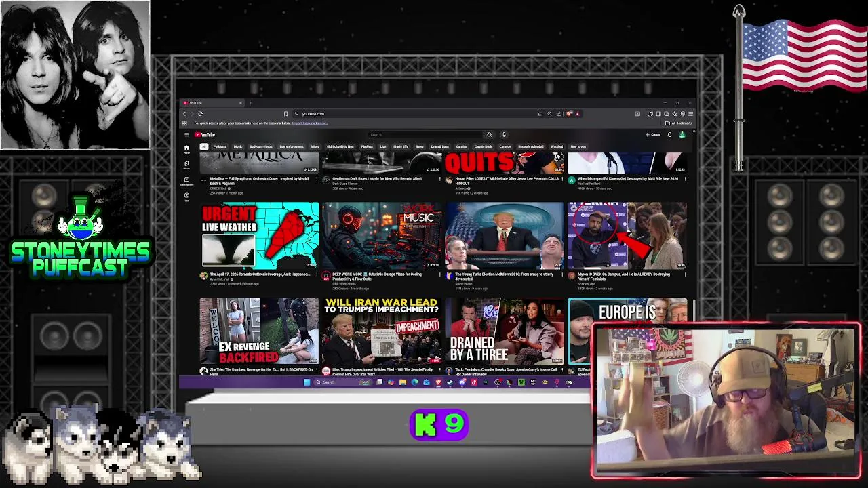
Task: Click the Windows taskbar Search box
Action: click(x=342, y=383)
